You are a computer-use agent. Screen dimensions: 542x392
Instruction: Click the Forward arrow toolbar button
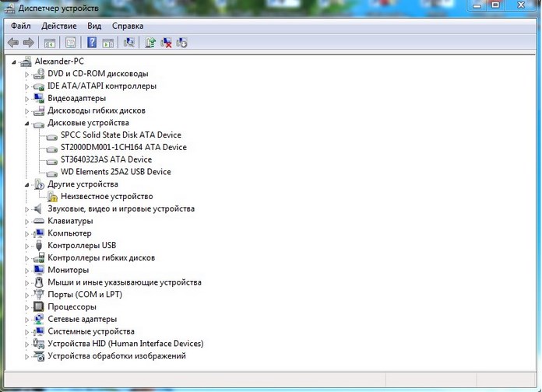[x=28, y=43]
